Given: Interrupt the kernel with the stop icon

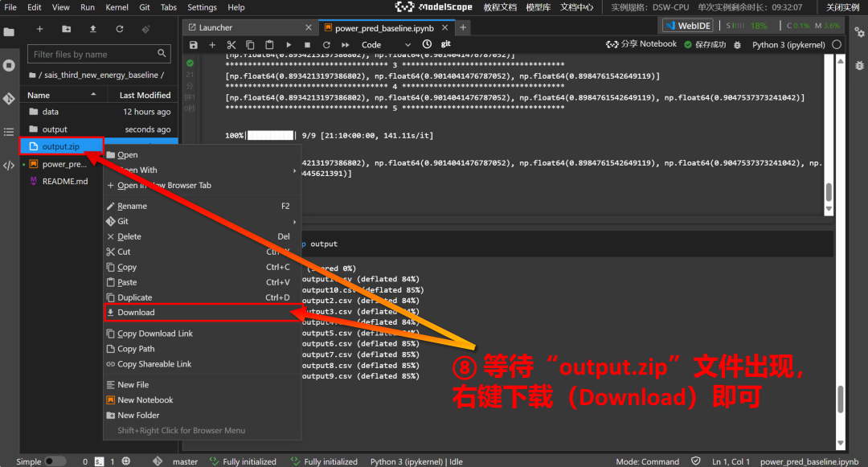Looking at the screenshot, I should point(307,45).
